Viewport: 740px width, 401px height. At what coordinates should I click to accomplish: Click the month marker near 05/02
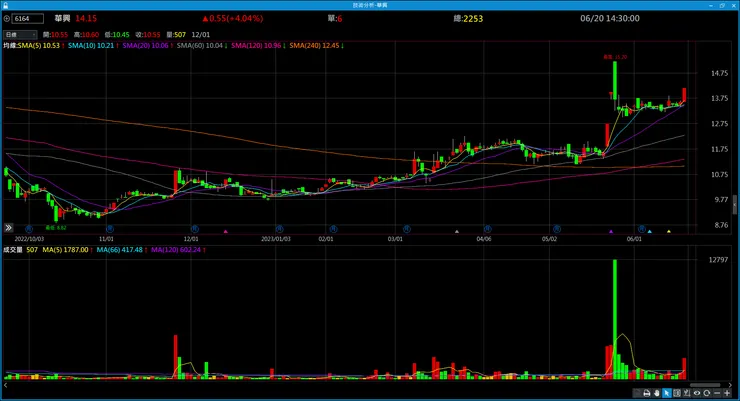557,229
